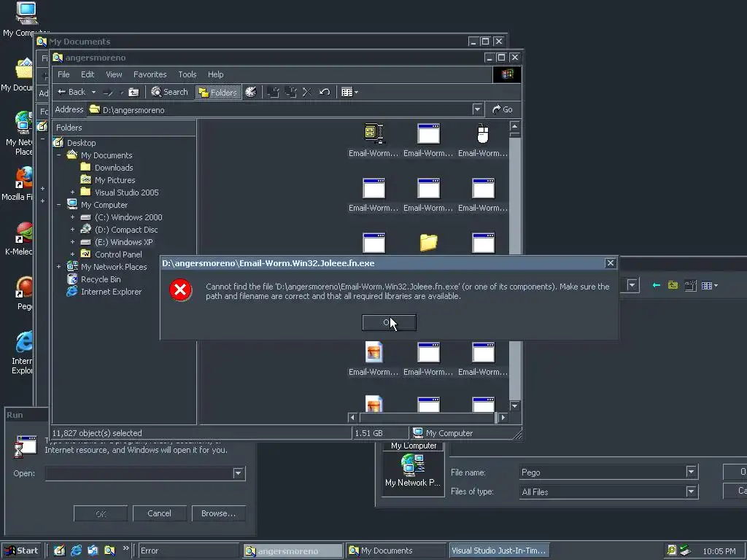This screenshot has height=560, width=747.
Task: Click horizontal scrollbar left arrow
Action: 352,418
